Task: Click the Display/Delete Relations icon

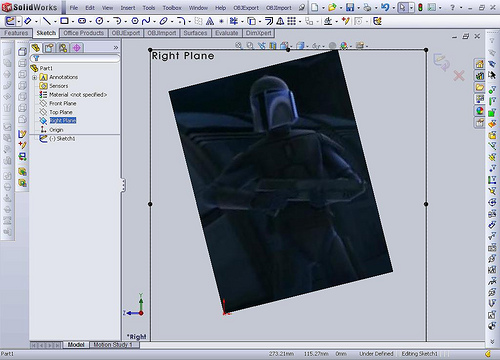Action: 328,21
